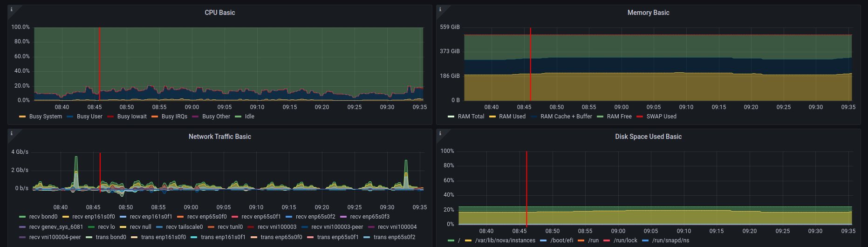Expand the Network Traffic Basic title menu
This screenshot has width=868, height=247.
pos(219,137)
